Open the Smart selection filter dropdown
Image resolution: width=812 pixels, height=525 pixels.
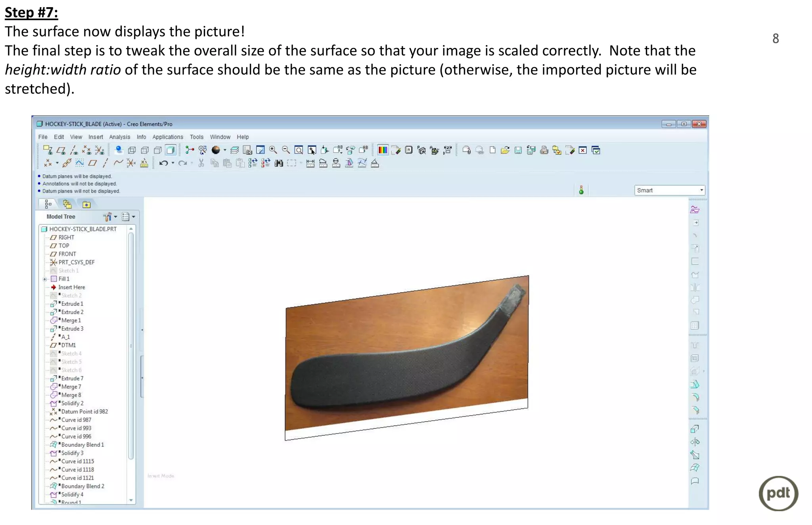(701, 190)
